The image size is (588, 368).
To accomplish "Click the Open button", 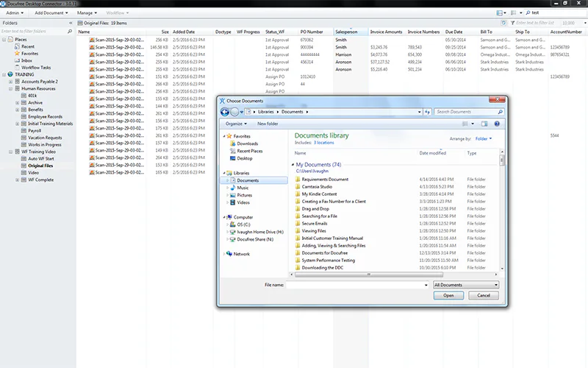I will pos(448,296).
